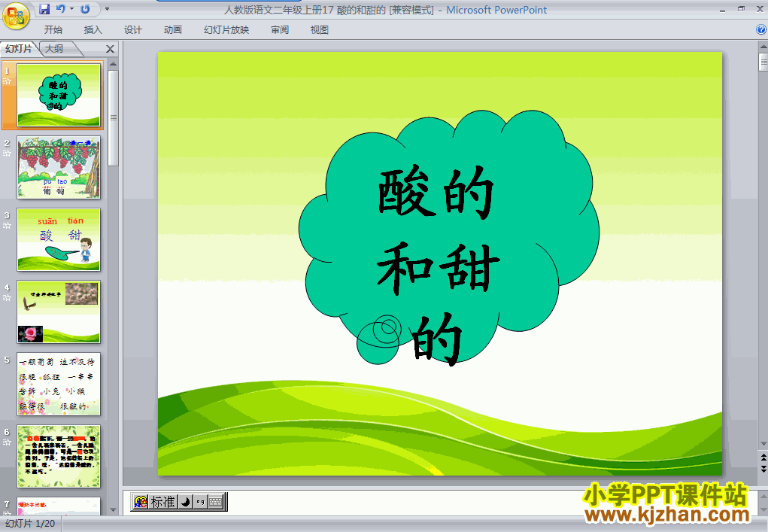This screenshot has height=532, width=768.
Task: Open the round Office button menu
Action: click(x=15, y=16)
